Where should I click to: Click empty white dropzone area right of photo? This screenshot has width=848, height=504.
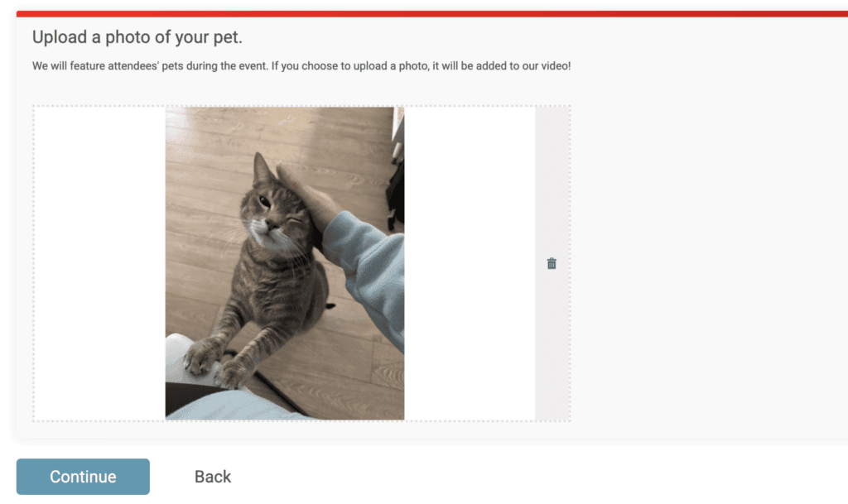(x=470, y=263)
